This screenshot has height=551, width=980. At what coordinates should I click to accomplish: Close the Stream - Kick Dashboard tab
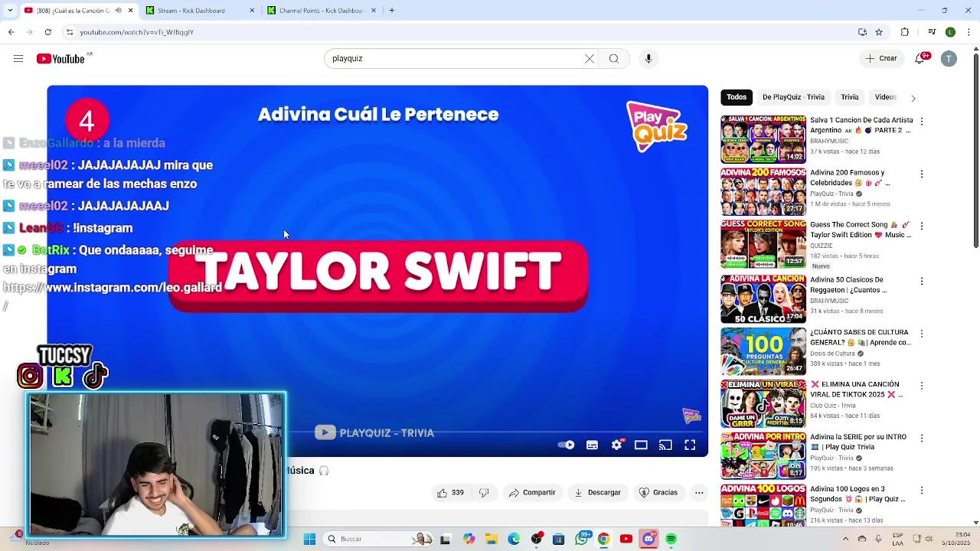[x=252, y=11]
